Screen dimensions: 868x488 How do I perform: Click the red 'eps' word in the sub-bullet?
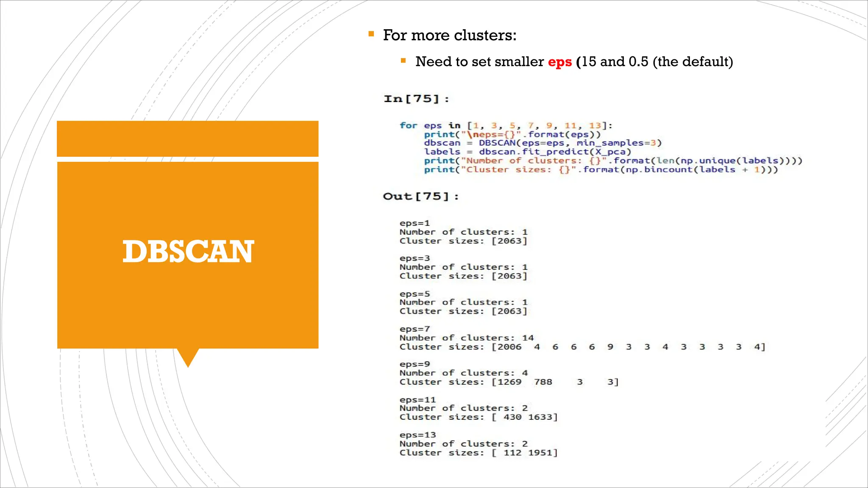pos(560,62)
